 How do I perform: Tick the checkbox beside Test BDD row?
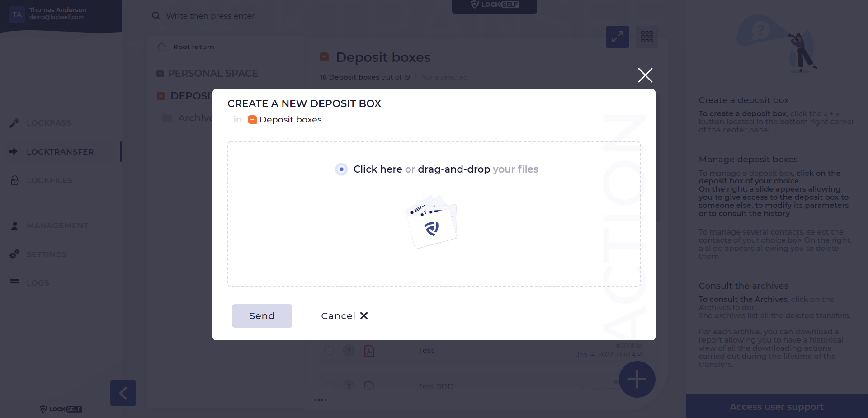[330, 386]
